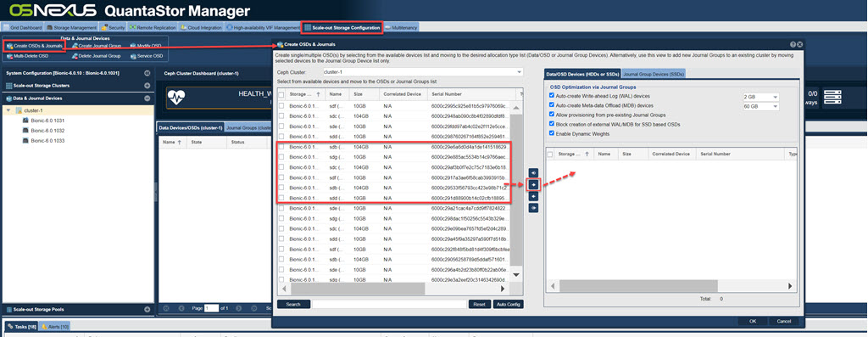Viewport: 868px width, 337px height.
Task: Click the move-all-right arrow button
Action: 533,172
